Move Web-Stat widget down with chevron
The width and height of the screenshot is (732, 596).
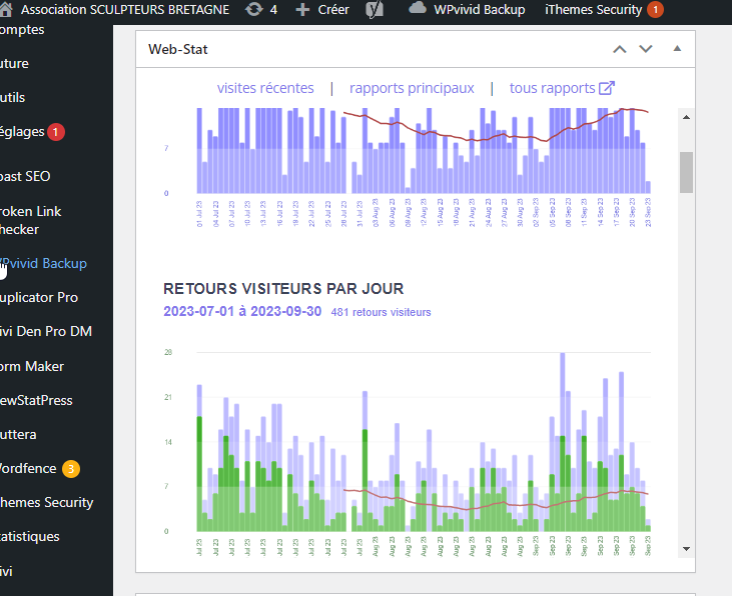coord(646,48)
